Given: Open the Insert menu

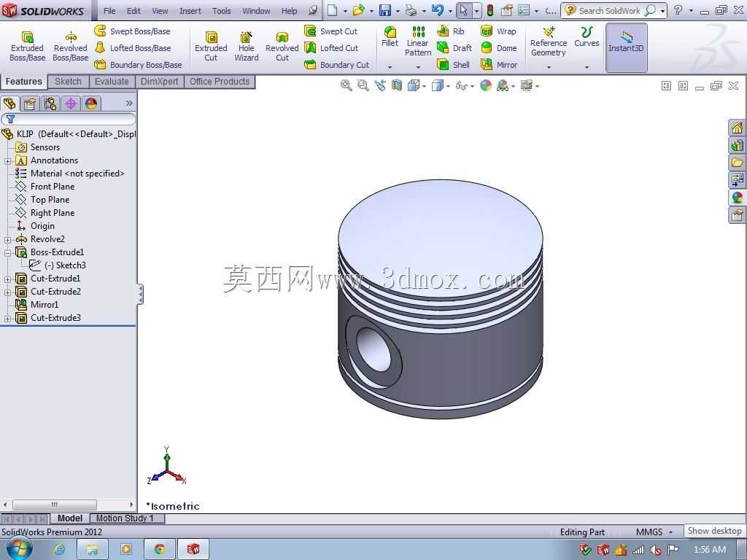Looking at the screenshot, I should tap(190, 10).
